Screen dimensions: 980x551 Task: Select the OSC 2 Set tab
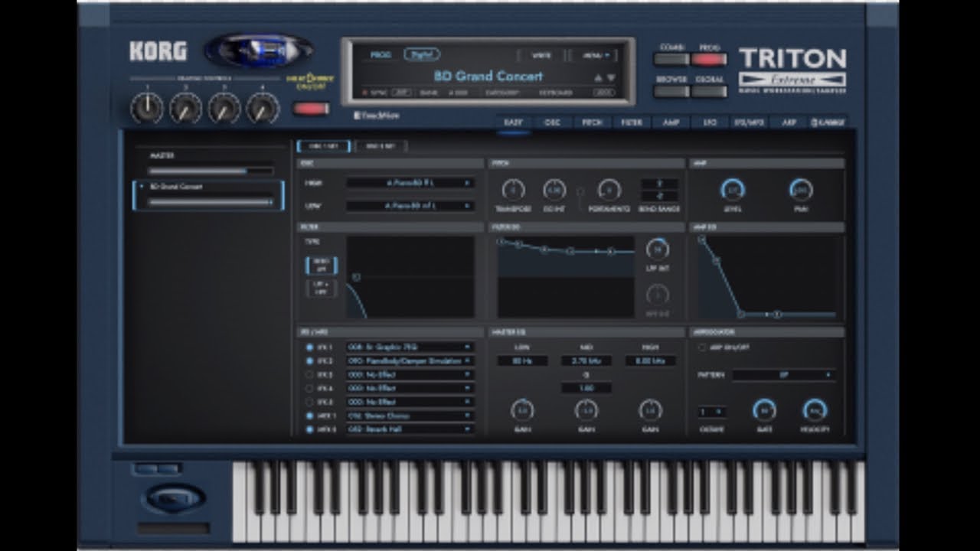[381, 146]
